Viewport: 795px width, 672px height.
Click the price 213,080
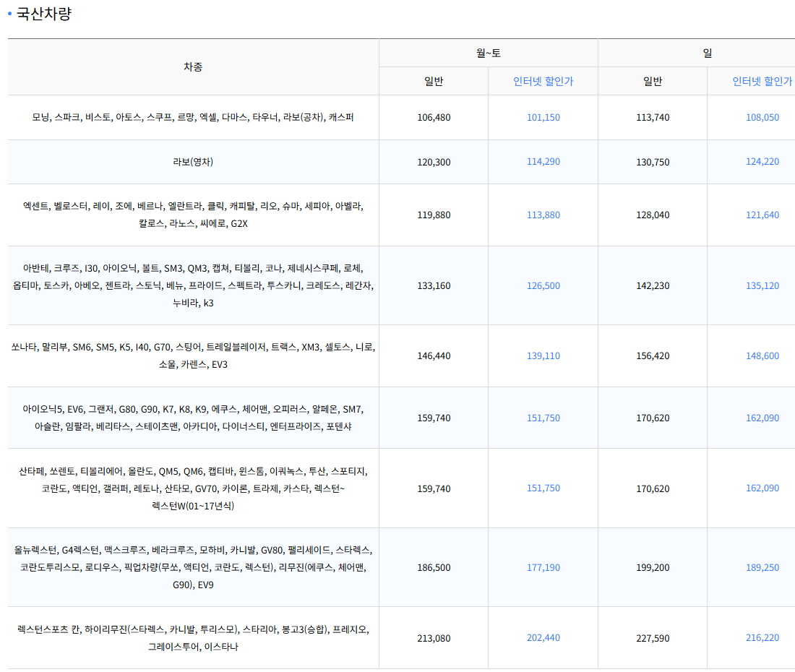click(434, 638)
